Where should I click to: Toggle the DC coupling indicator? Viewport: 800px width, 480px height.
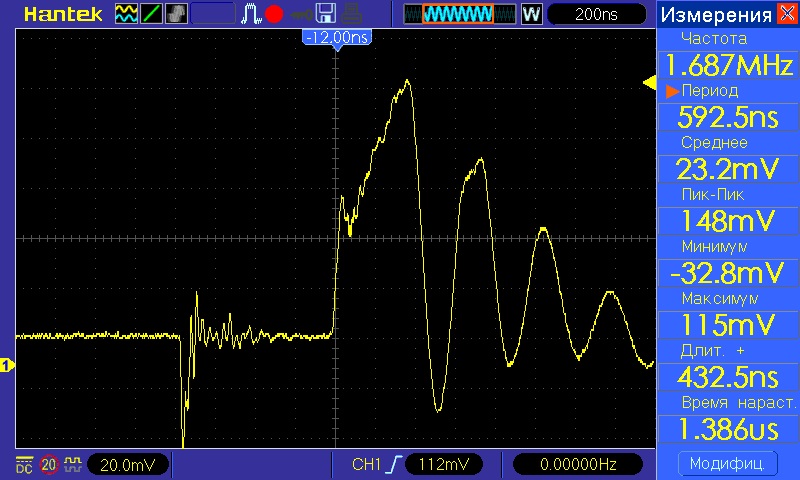coord(23,464)
